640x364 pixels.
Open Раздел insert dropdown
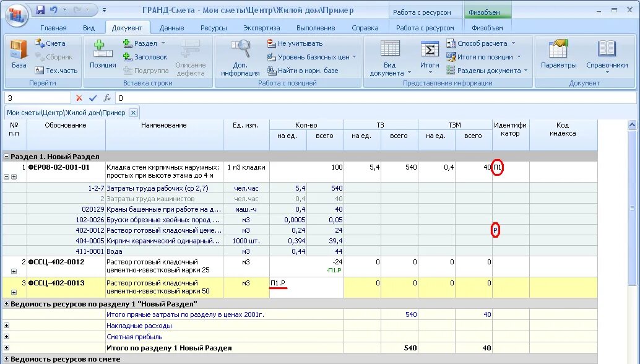point(163,43)
